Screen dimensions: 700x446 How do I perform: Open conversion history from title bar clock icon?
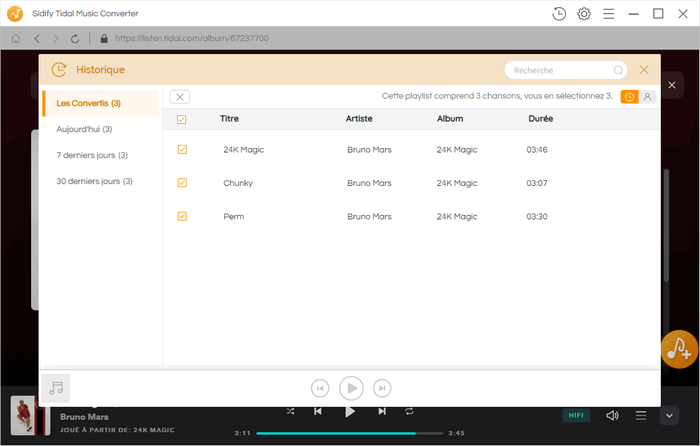click(559, 13)
